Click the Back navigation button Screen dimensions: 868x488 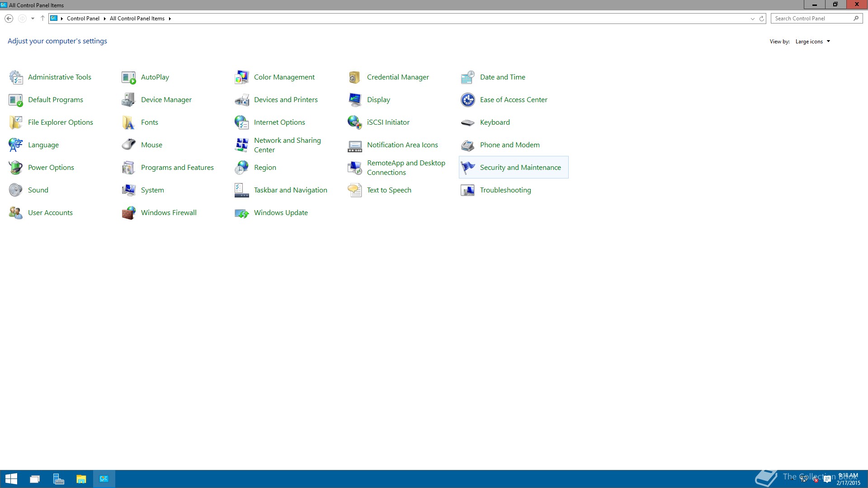pos(9,19)
